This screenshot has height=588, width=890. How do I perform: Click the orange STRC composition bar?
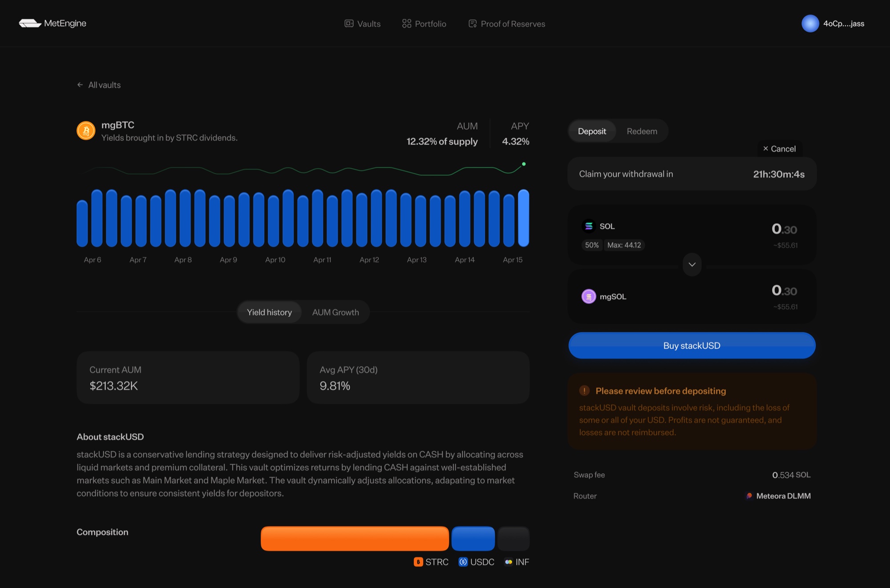pos(355,538)
